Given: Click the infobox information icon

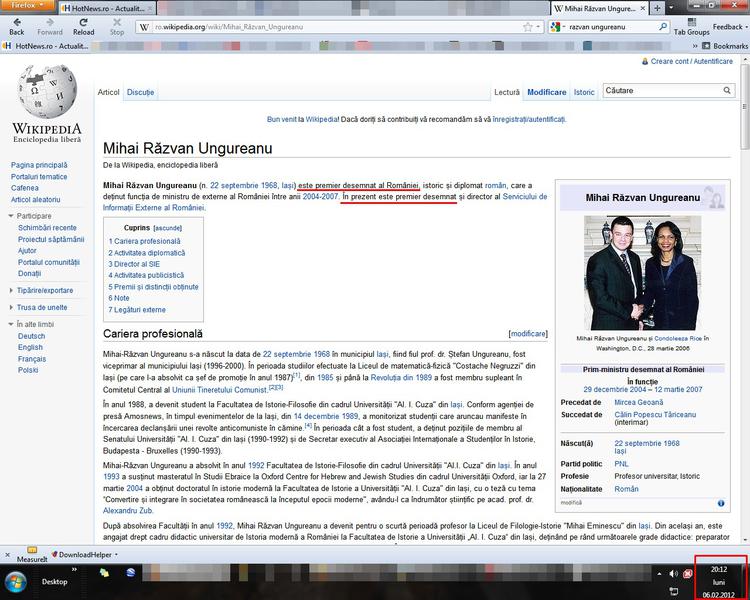Looking at the screenshot, I should pyautogui.click(x=720, y=503).
